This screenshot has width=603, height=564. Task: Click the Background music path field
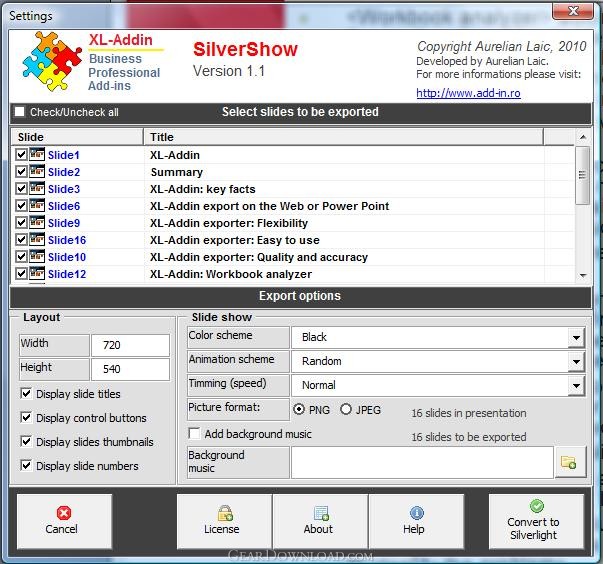pos(422,462)
